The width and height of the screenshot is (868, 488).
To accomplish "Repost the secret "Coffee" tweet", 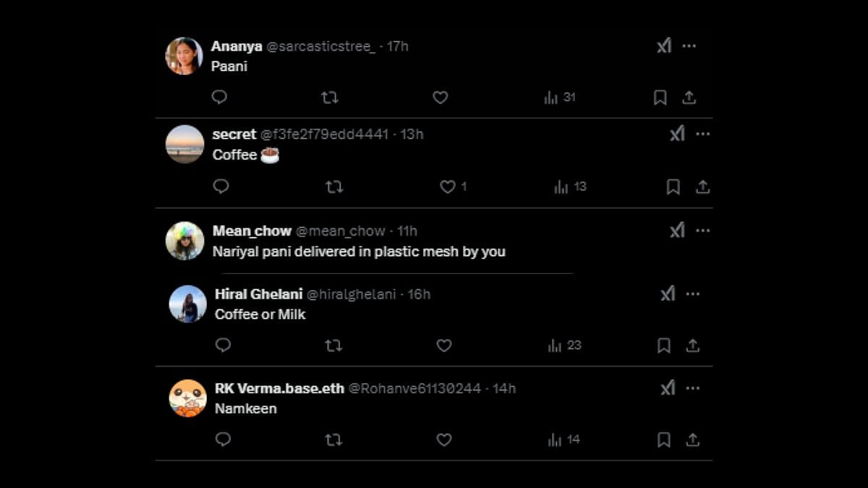I will pos(333,187).
